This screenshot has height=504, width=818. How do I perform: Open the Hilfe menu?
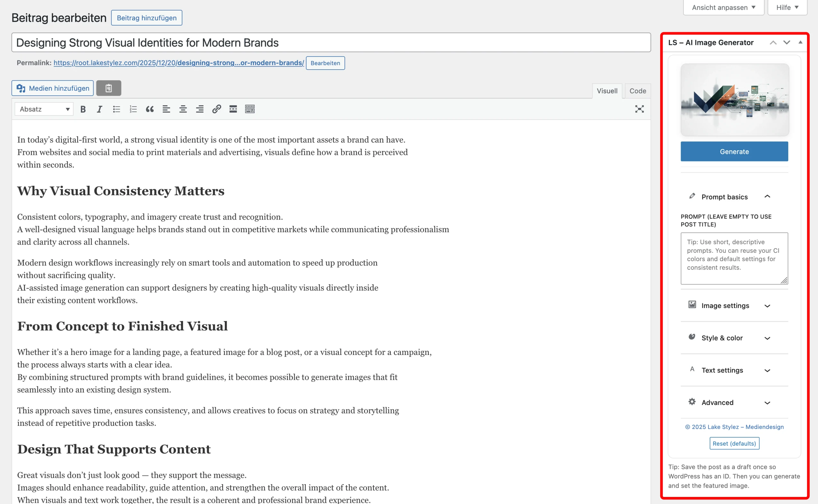pyautogui.click(x=787, y=7)
